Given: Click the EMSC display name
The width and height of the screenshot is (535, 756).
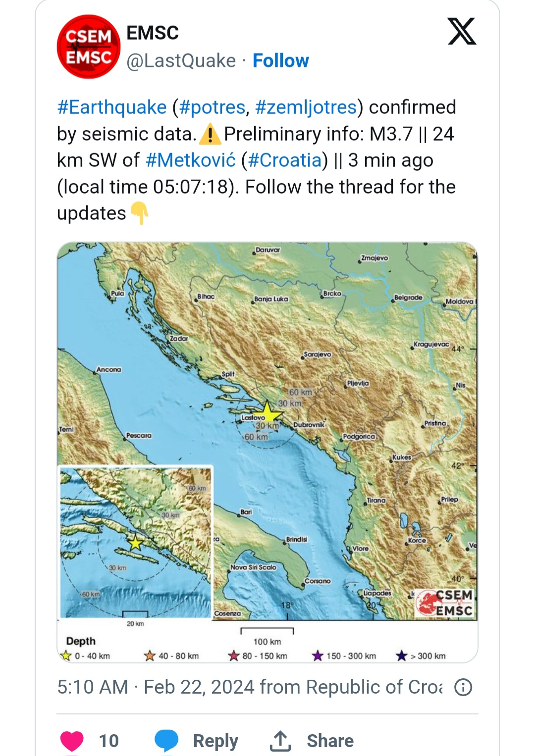Looking at the screenshot, I should click(x=153, y=33).
